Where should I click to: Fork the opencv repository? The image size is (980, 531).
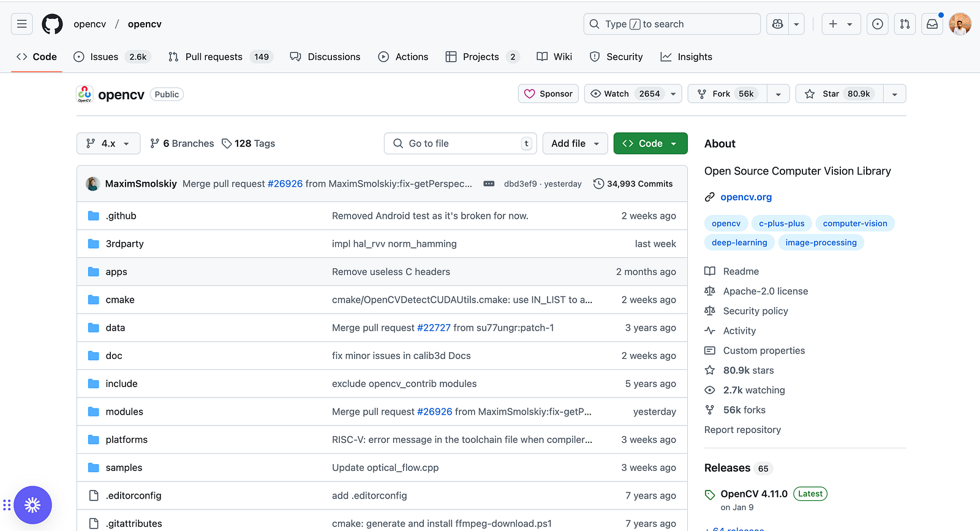(x=728, y=94)
